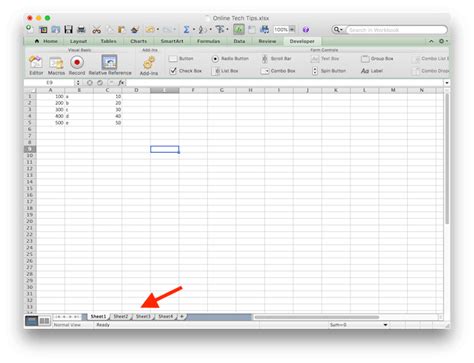Select the Developer tab

[302, 41]
